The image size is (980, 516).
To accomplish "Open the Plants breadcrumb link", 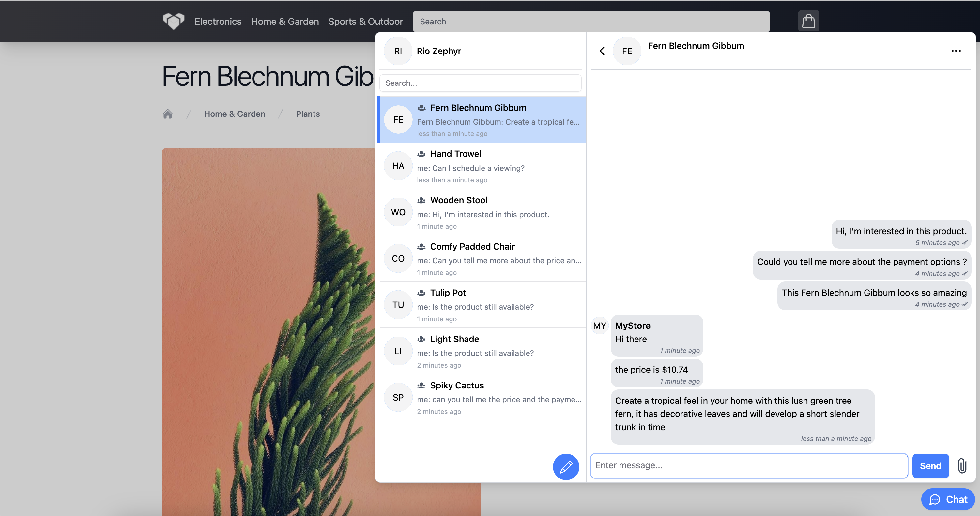I will (308, 114).
